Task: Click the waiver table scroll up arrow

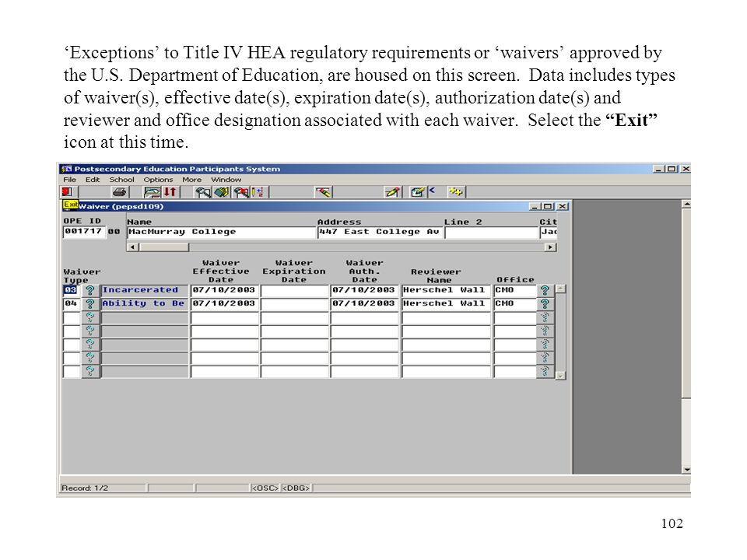Action: click(561, 289)
